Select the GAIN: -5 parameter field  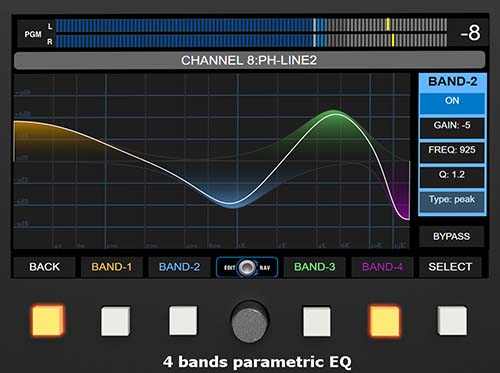(x=452, y=128)
